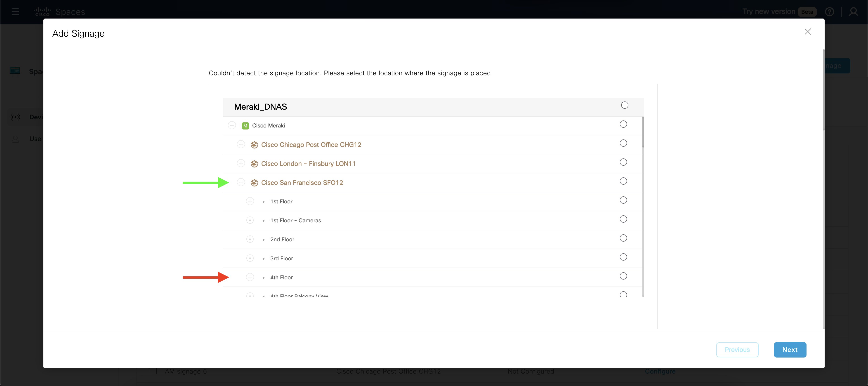Screen dimensions: 868x386
Task: Open the user profile icon
Action: (854, 12)
